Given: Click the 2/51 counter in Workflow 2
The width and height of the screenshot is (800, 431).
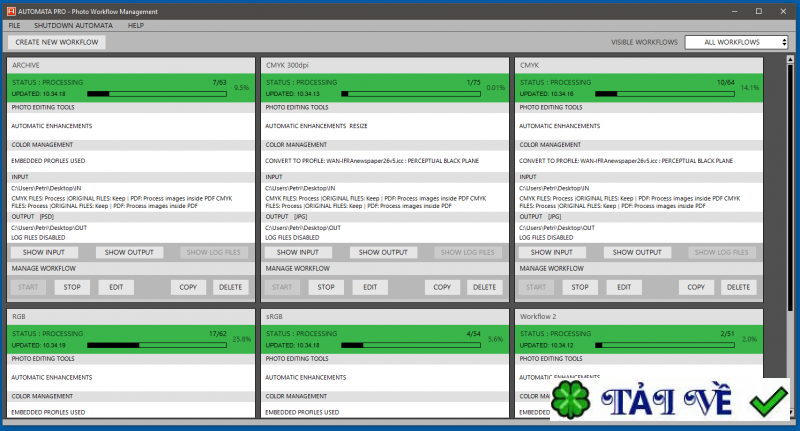Looking at the screenshot, I should point(728,334).
